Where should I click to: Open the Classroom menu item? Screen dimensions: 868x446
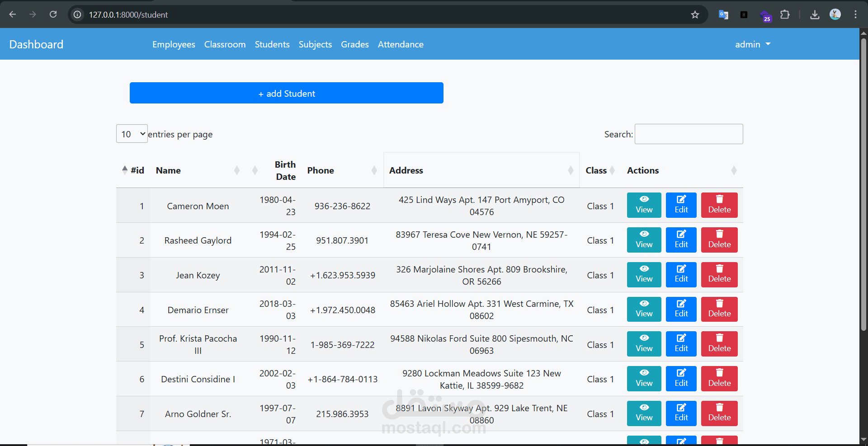coord(225,44)
